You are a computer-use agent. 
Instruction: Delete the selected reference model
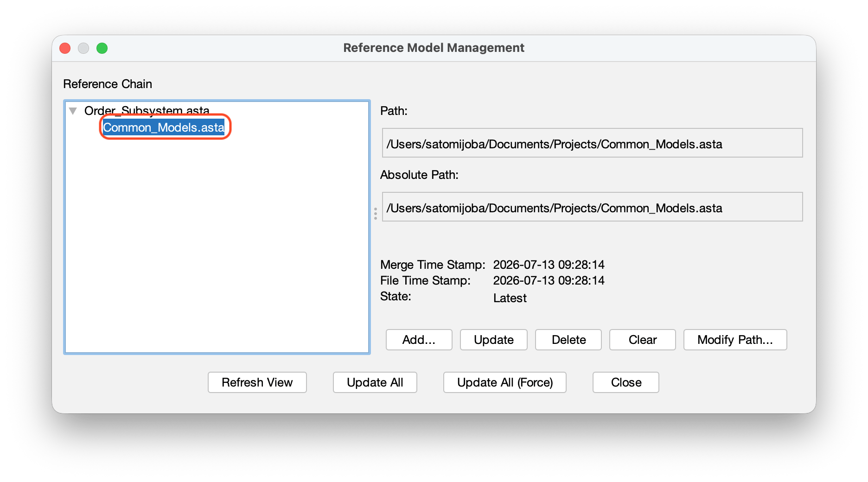click(568, 340)
